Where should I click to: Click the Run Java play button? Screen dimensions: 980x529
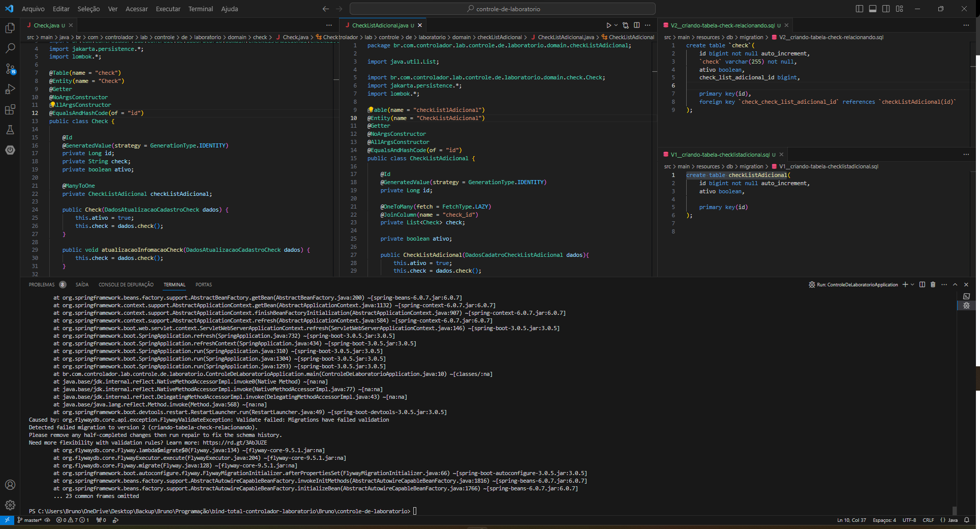[608, 25]
